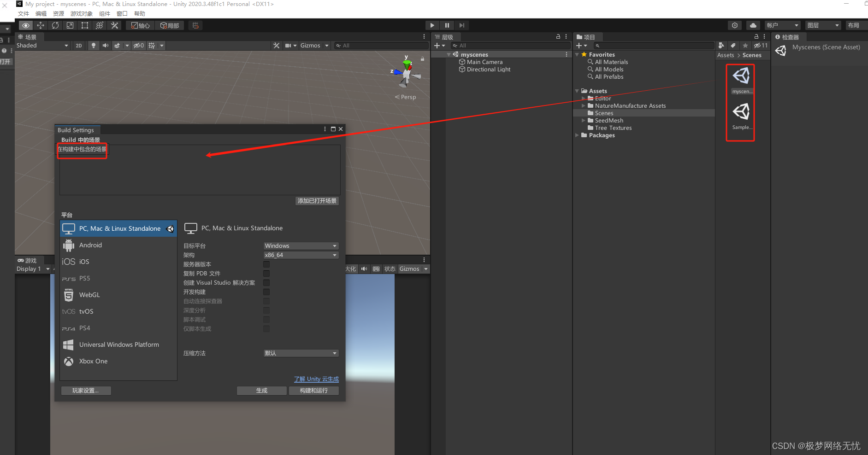Open Hierarchy create (+) dropdown
Viewport: 868px width, 455px height.
[439, 46]
